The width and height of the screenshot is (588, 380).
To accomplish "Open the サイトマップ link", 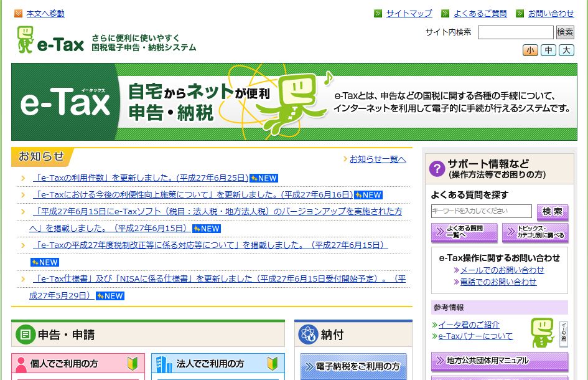I will (409, 14).
